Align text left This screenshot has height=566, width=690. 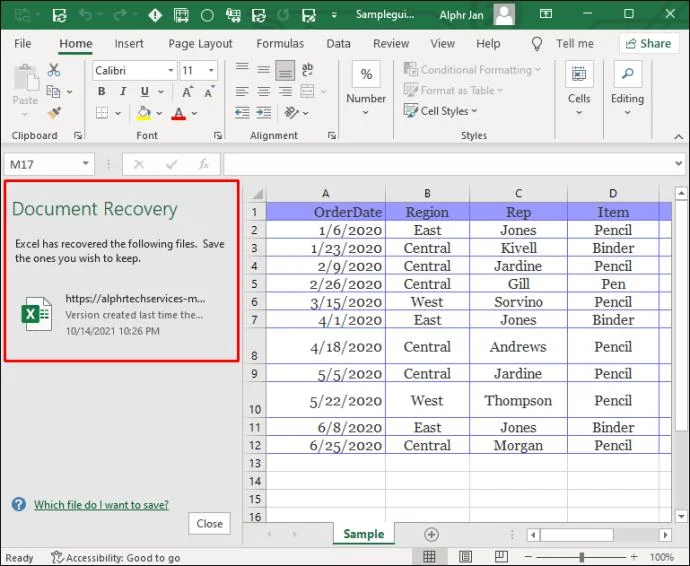click(x=242, y=92)
